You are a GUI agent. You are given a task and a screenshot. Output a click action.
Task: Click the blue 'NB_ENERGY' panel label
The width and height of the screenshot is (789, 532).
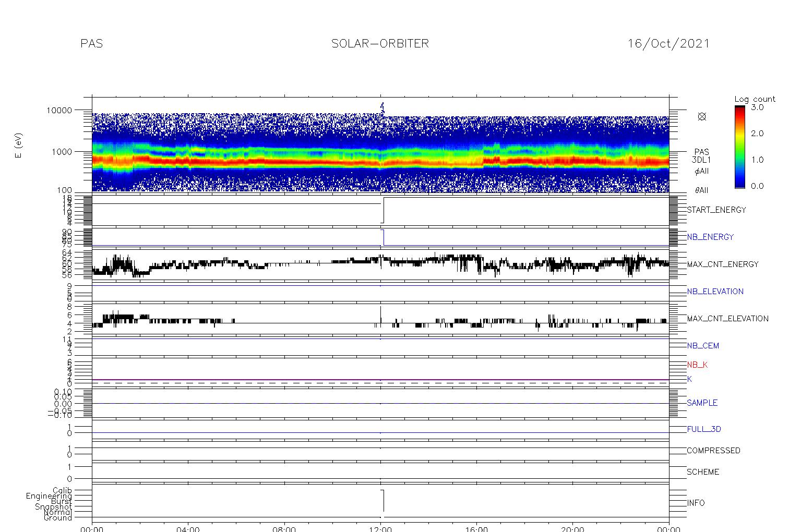[x=710, y=237]
